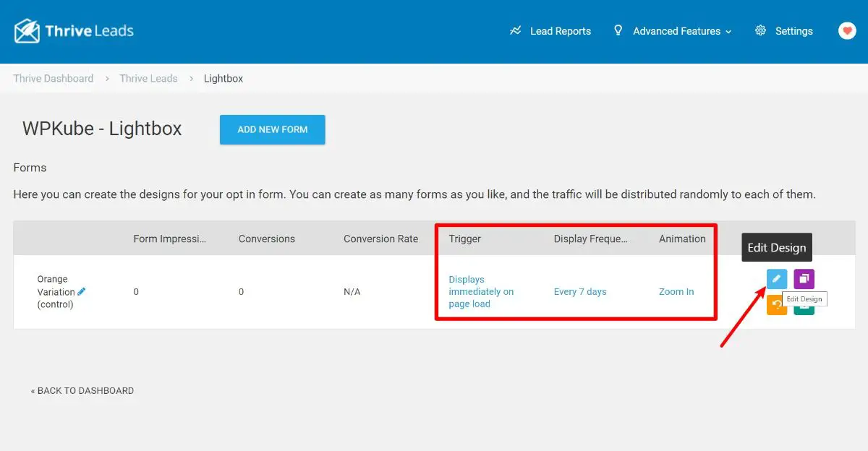Click the orange reset statistics icon
The height and width of the screenshot is (451, 868).
pyautogui.click(x=777, y=306)
